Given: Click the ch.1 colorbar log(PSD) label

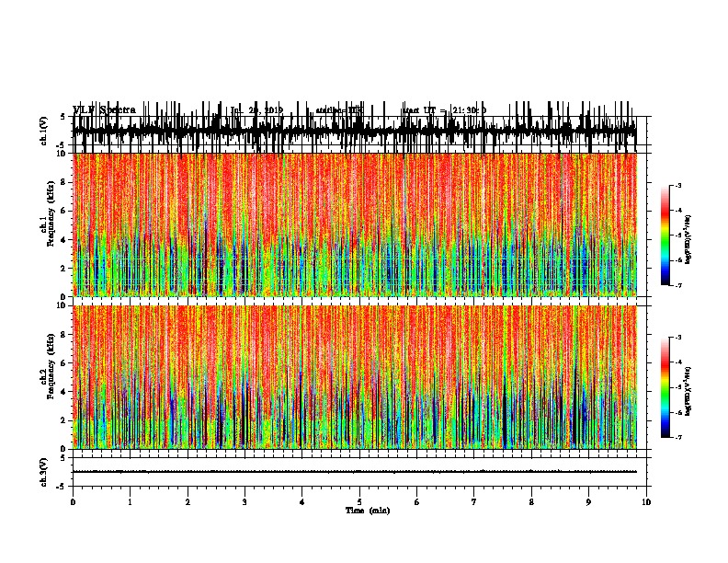Looking at the screenshot, I should pos(688,239).
